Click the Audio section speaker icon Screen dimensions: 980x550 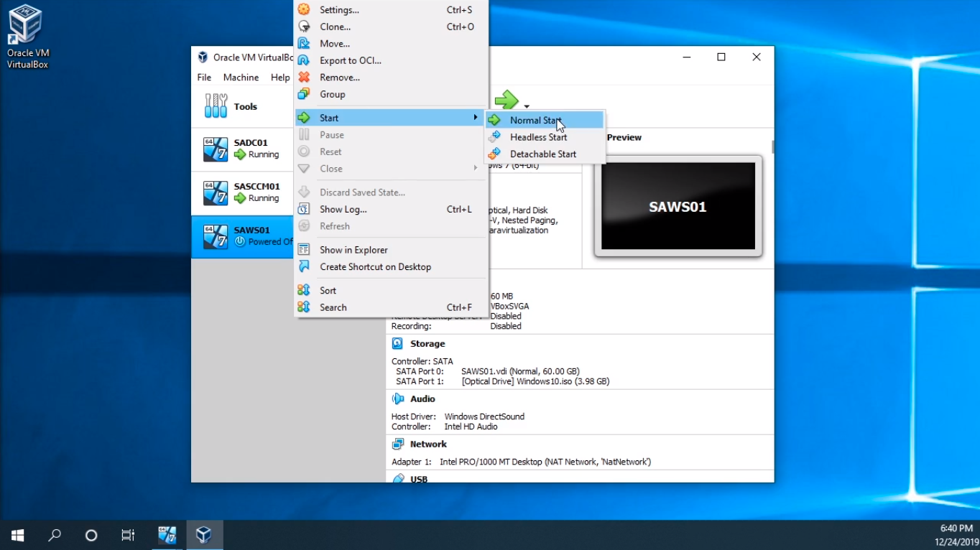(397, 399)
